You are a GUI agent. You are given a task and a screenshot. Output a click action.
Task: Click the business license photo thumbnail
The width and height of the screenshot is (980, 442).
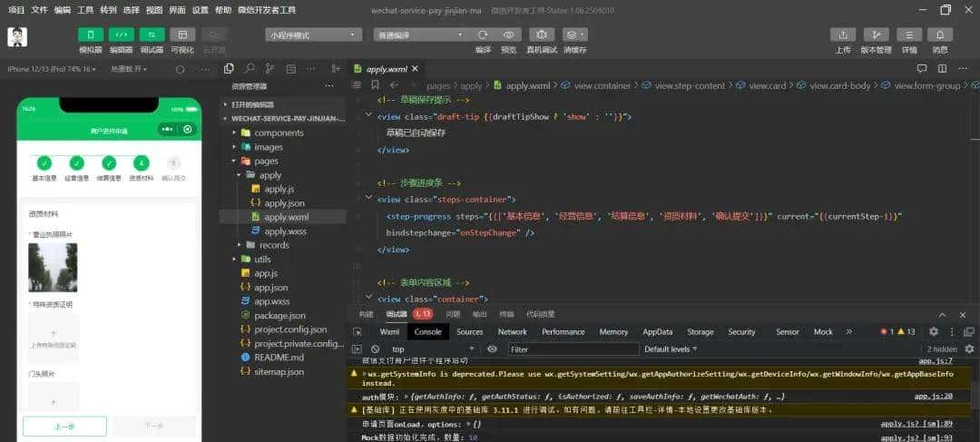click(54, 268)
